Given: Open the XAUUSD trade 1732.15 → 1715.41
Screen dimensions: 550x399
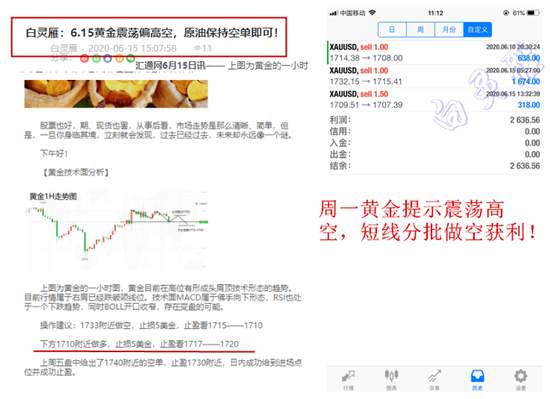Looking at the screenshot, I should (x=435, y=76).
